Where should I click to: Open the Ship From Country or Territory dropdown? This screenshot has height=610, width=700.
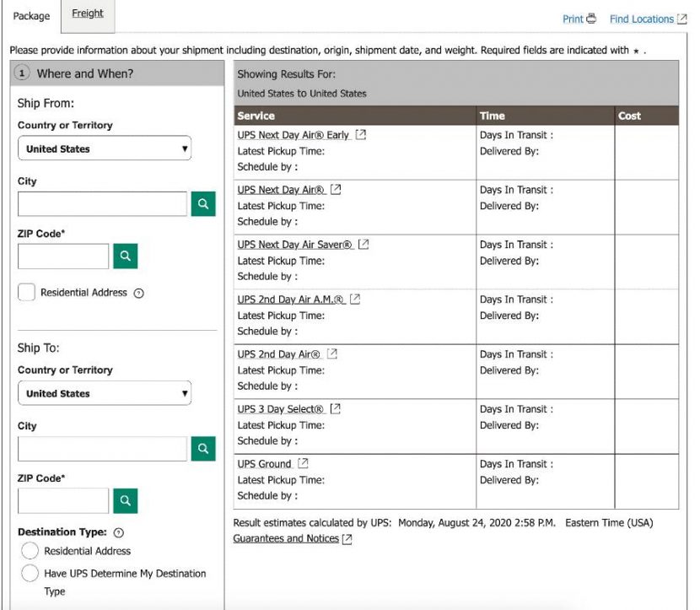(x=105, y=149)
